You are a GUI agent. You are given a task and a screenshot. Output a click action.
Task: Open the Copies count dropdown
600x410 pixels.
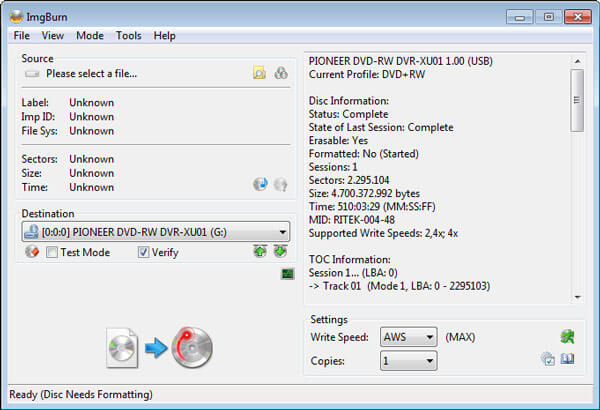point(429,359)
